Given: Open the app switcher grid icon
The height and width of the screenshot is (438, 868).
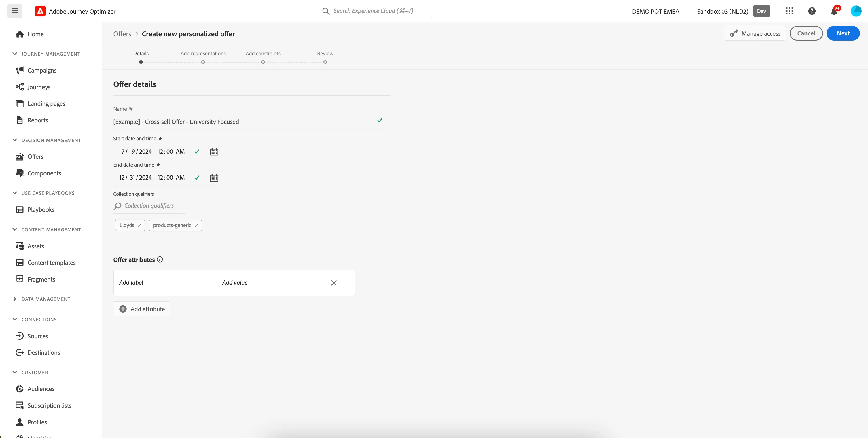Looking at the screenshot, I should [x=789, y=11].
